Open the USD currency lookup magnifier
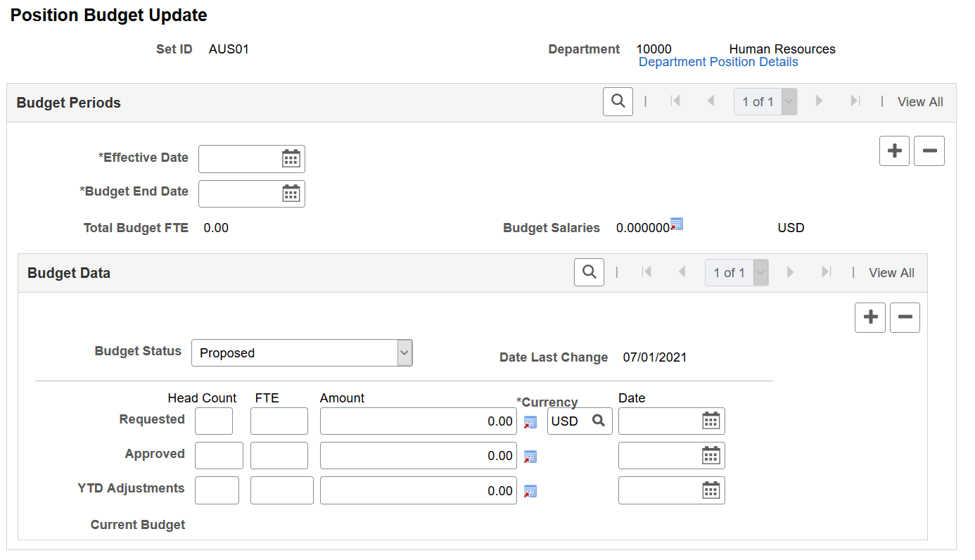 tap(597, 421)
